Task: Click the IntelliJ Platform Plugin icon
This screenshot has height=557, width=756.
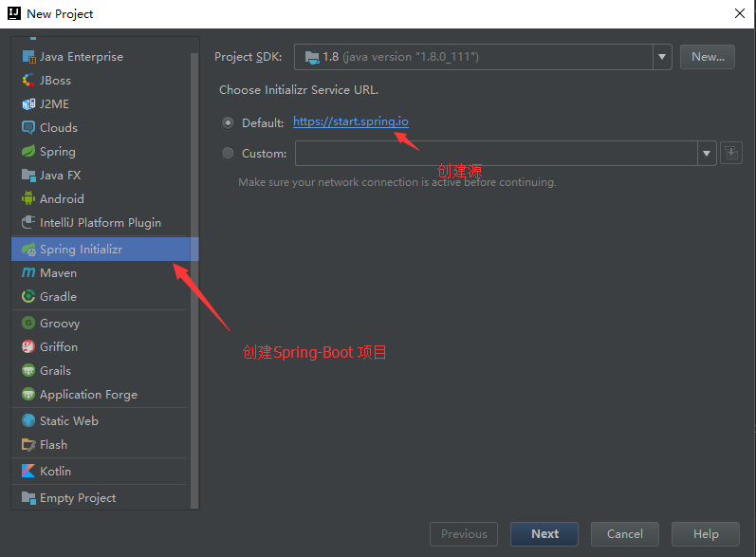Action: [x=28, y=222]
